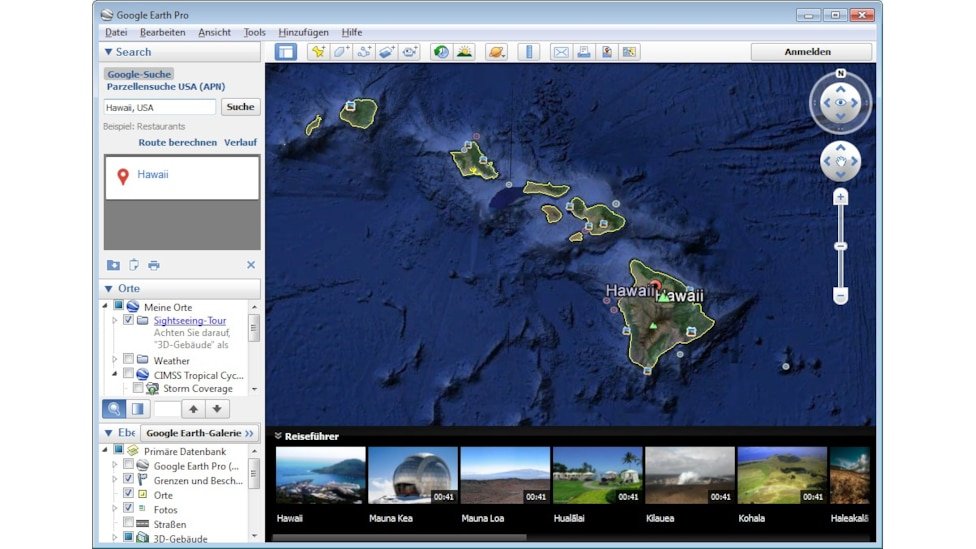Zoom out with the minus button

click(x=840, y=296)
